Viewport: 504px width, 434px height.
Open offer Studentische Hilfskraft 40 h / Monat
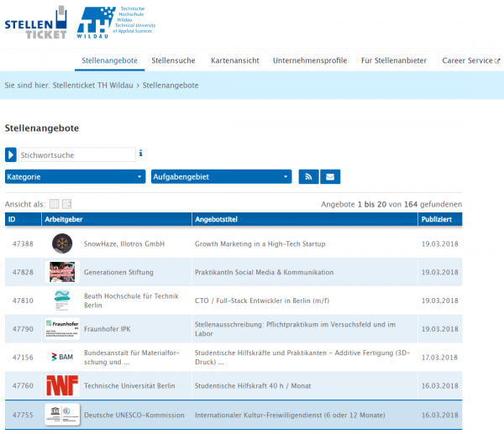pyautogui.click(x=253, y=386)
